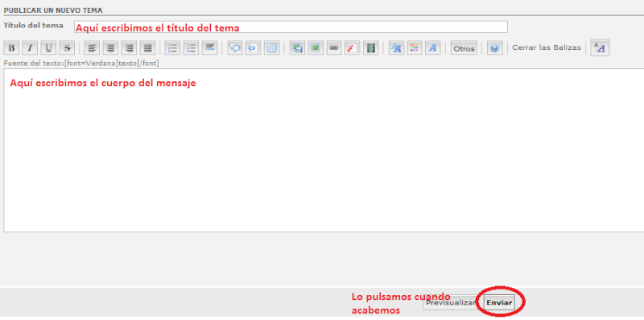Align text to the left
The image size is (644, 320).
tap(92, 48)
